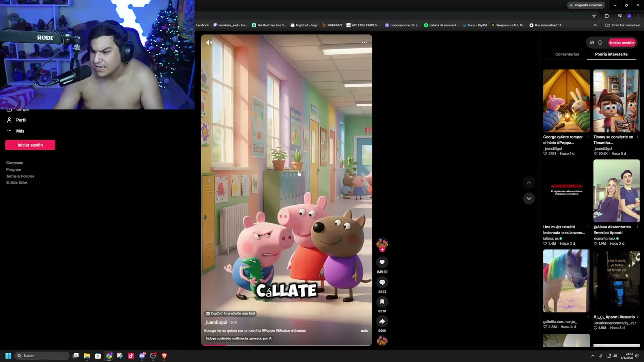Open the media control icon in Chrome toolbar

[x=620, y=16]
